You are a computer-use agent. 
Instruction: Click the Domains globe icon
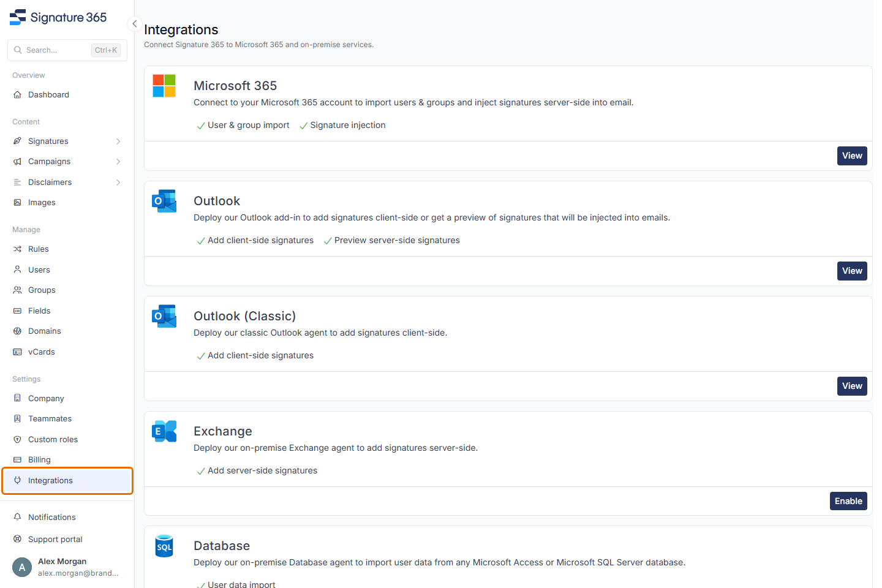17,331
